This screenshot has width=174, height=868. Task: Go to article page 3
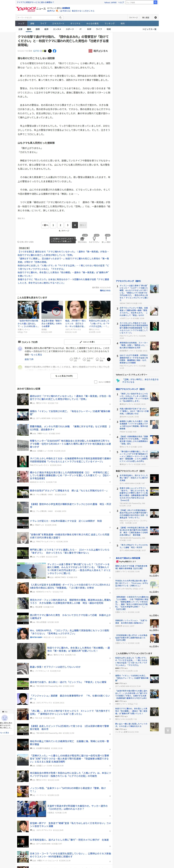pos(68,225)
